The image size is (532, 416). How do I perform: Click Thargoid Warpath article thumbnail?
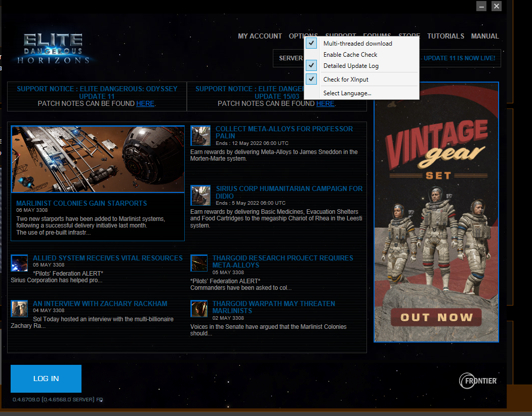point(199,309)
